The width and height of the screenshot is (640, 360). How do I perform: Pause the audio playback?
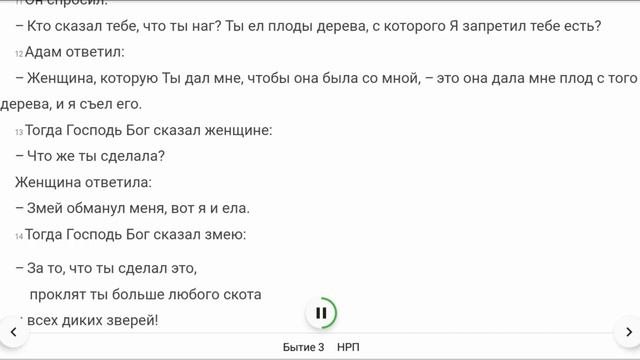(x=321, y=313)
